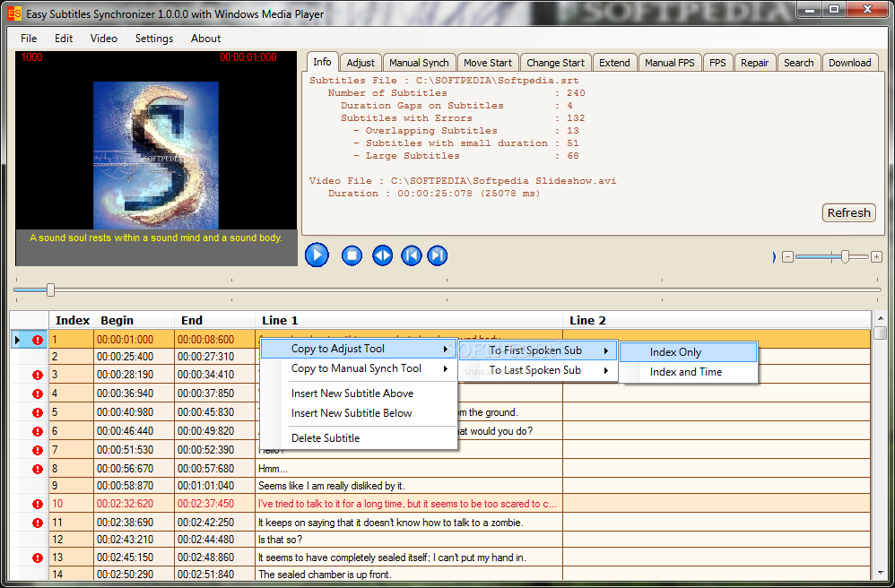Image resolution: width=895 pixels, height=588 pixels.
Task: Click error icon on subtitle row 13
Action: click(x=38, y=558)
